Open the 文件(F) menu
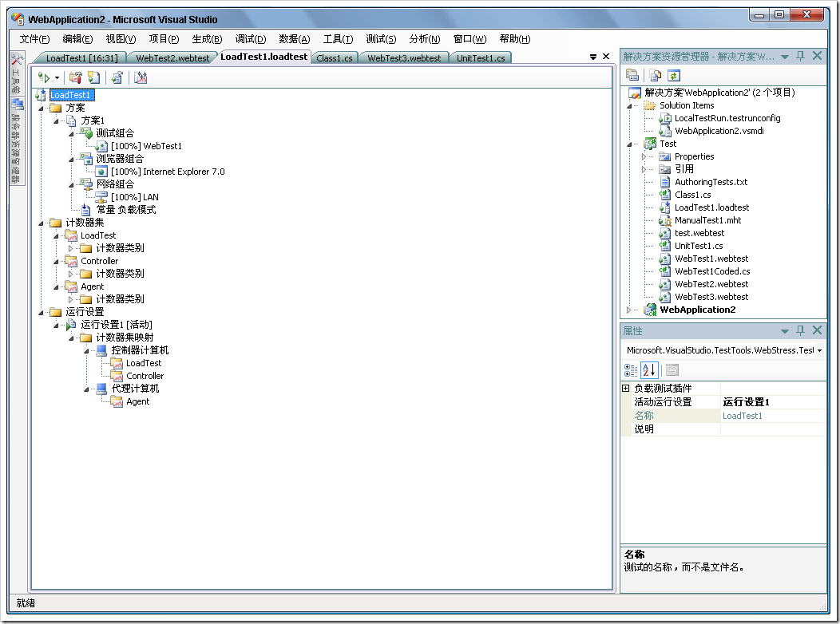The image size is (840, 624). tap(34, 38)
